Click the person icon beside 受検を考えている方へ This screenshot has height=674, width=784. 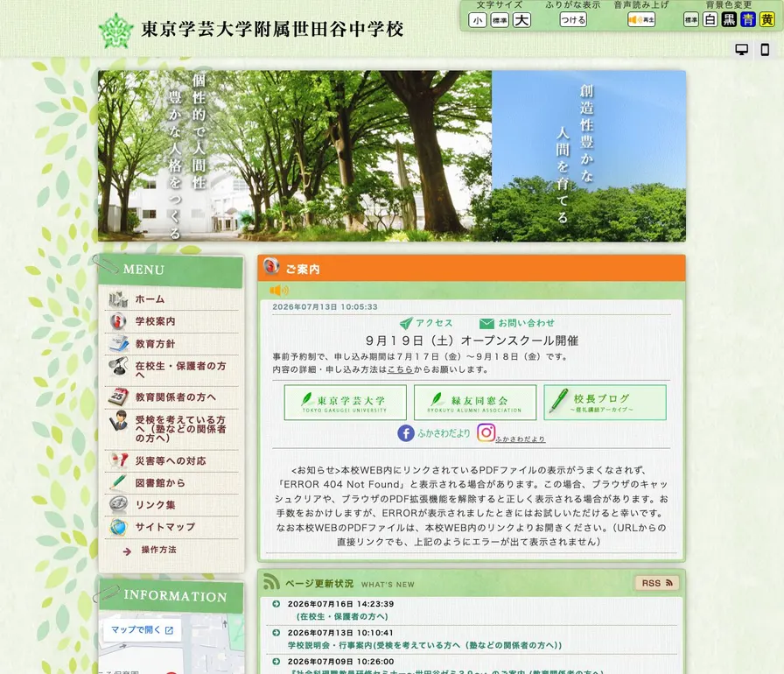(118, 421)
